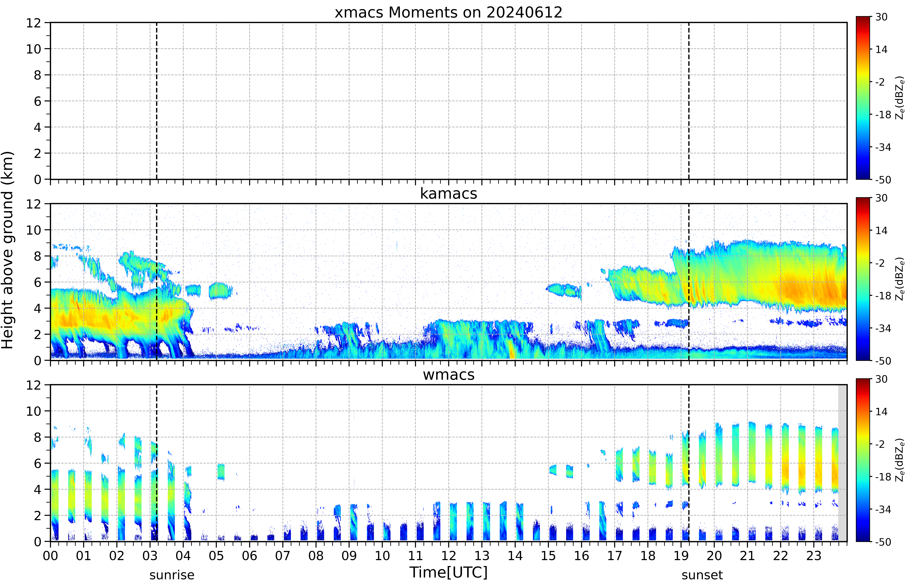
Task: Click the wmacs panel colorbar
Action: point(863,460)
